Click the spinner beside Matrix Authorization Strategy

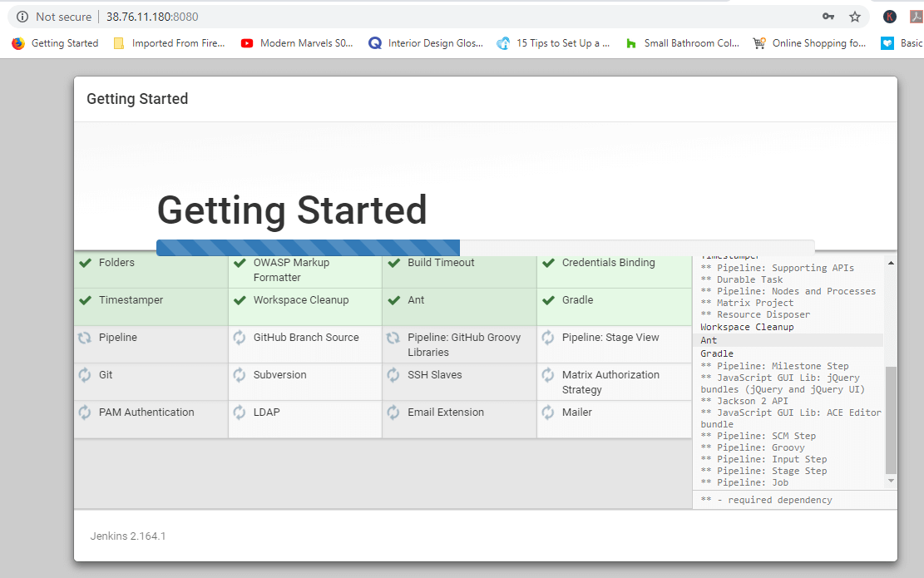[x=548, y=375]
